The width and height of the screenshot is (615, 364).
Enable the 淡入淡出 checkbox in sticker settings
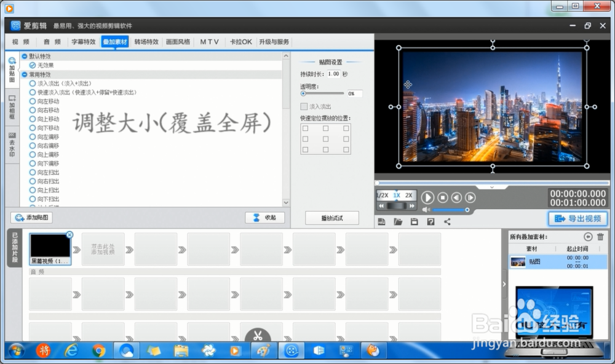point(304,106)
